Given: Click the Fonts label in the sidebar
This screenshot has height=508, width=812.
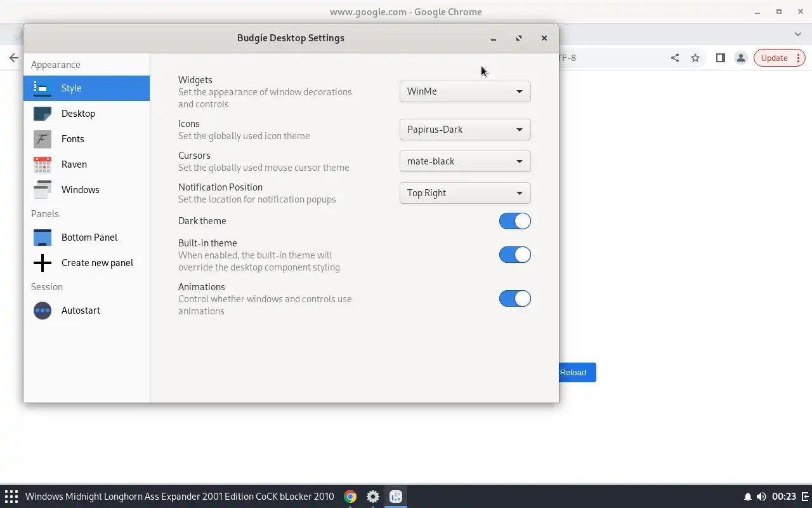Looking at the screenshot, I should coord(72,139).
